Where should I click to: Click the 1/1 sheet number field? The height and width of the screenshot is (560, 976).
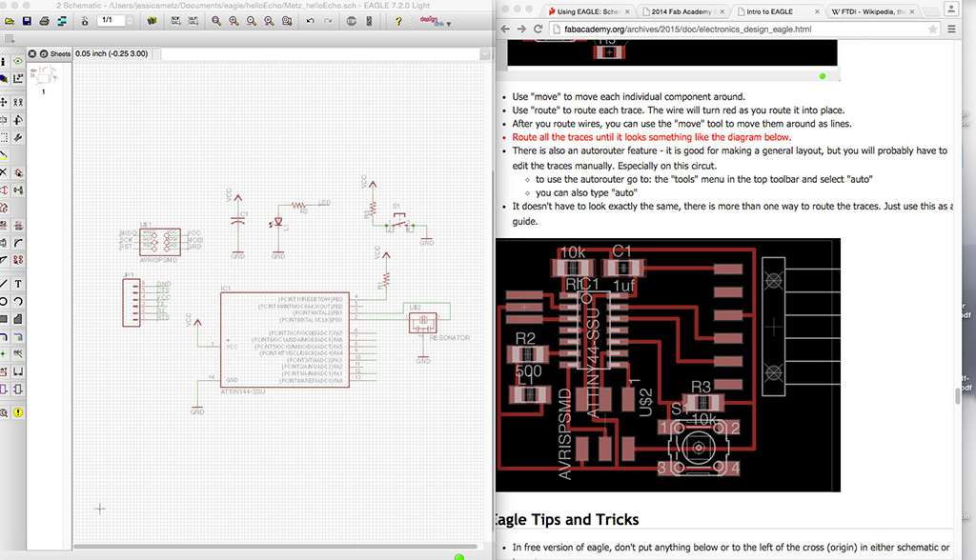(111, 21)
